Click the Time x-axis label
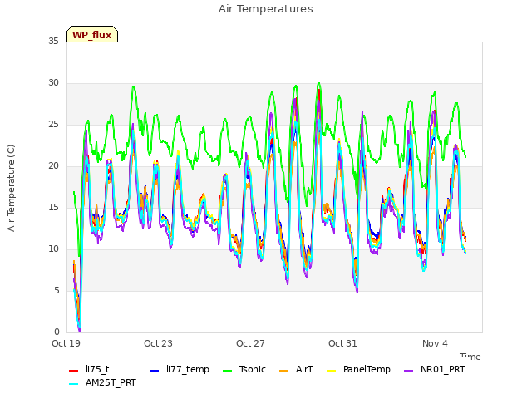This screenshot has width=532, height=399. [x=470, y=357]
